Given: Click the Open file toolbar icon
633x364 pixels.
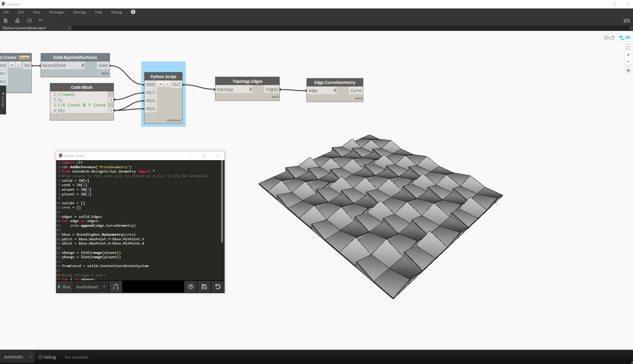Looking at the screenshot, I should tap(17, 21).
